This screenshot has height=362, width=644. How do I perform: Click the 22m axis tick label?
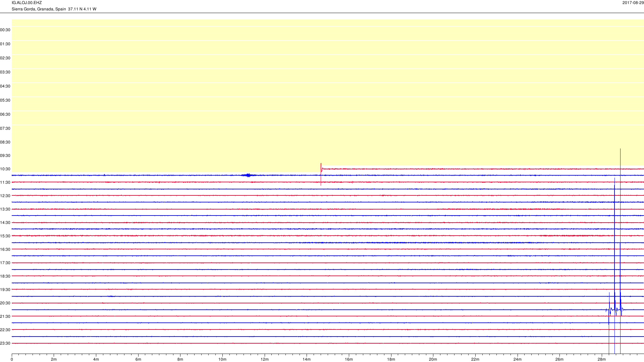point(475,359)
